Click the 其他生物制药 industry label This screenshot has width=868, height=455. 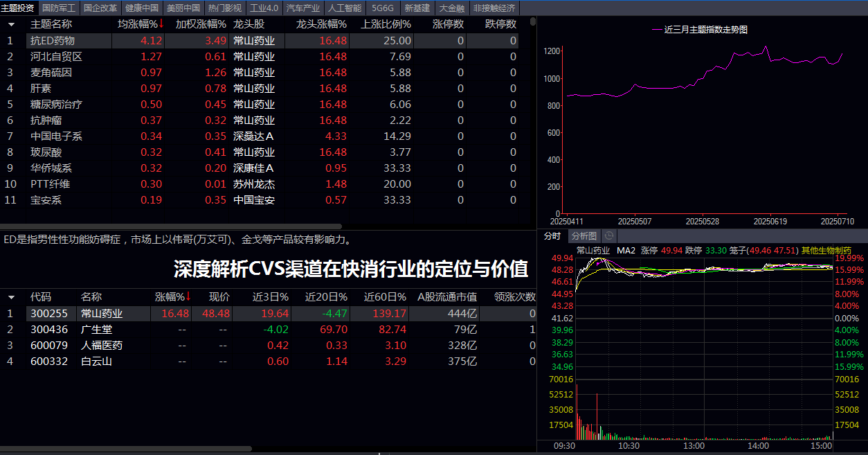(x=826, y=250)
